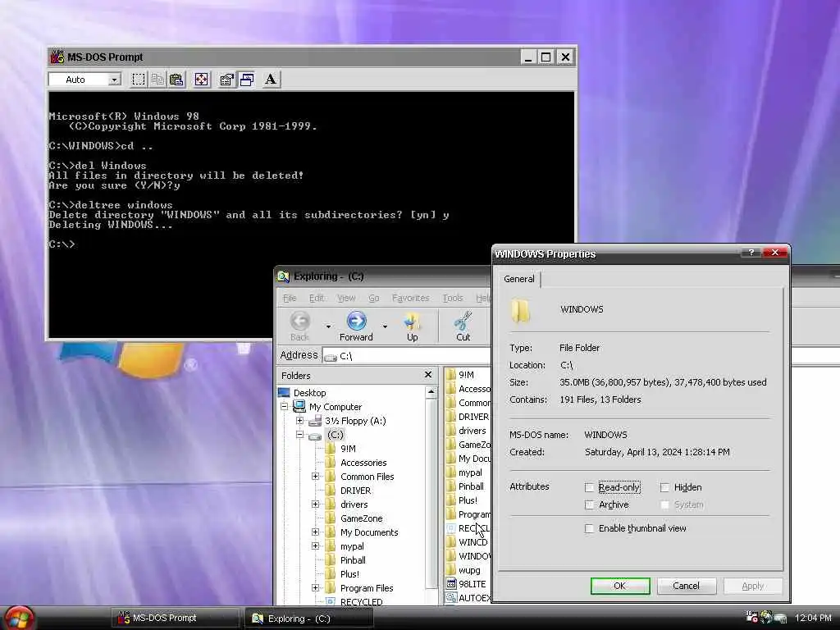The height and width of the screenshot is (630, 840).
Task: Enable the Read-only attribute checkbox
Action: (x=589, y=487)
